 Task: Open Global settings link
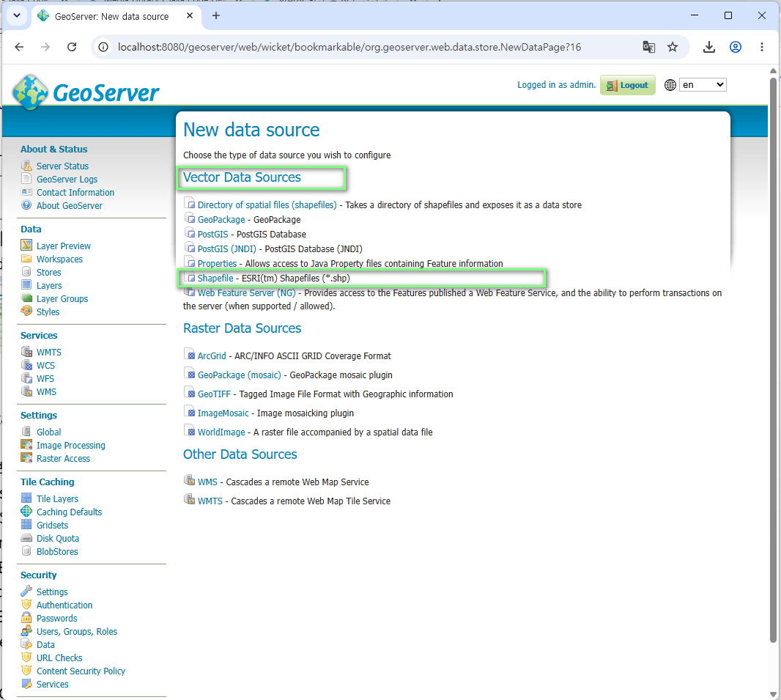(x=49, y=432)
